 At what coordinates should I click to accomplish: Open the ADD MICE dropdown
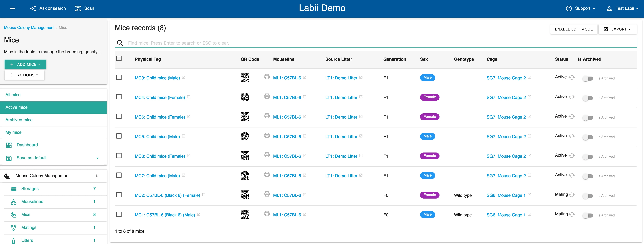[x=25, y=64]
